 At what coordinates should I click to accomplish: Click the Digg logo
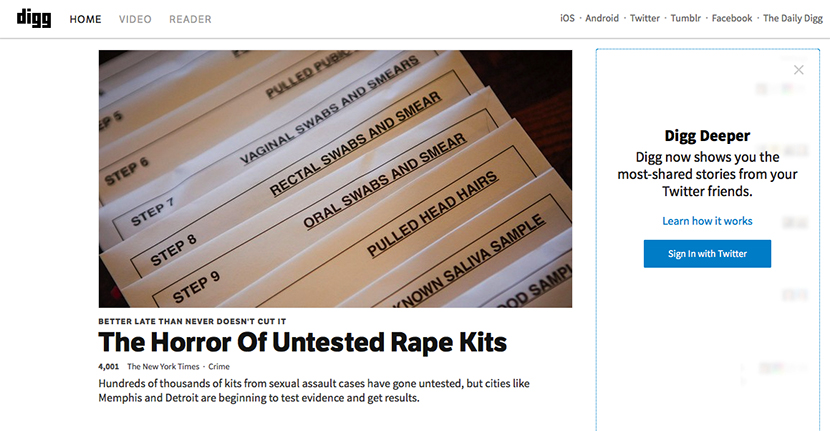click(34, 18)
